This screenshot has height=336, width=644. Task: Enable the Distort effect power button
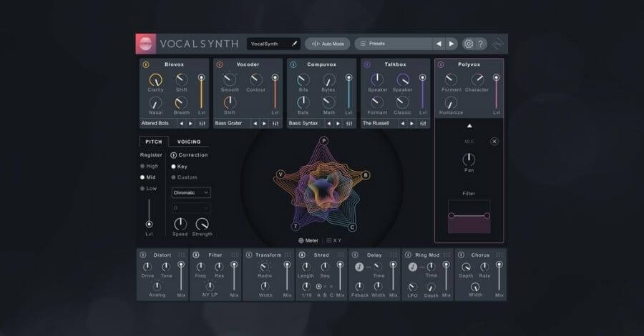point(143,255)
